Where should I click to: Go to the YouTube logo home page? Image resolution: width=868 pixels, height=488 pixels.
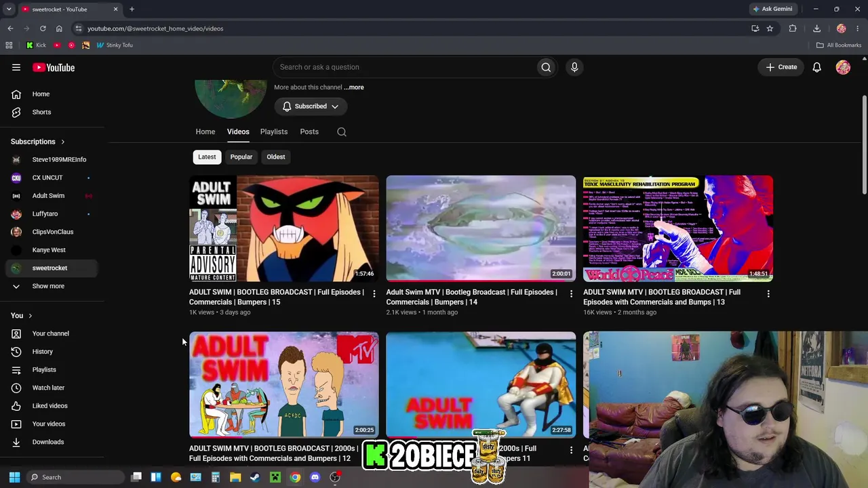point(54,67)
